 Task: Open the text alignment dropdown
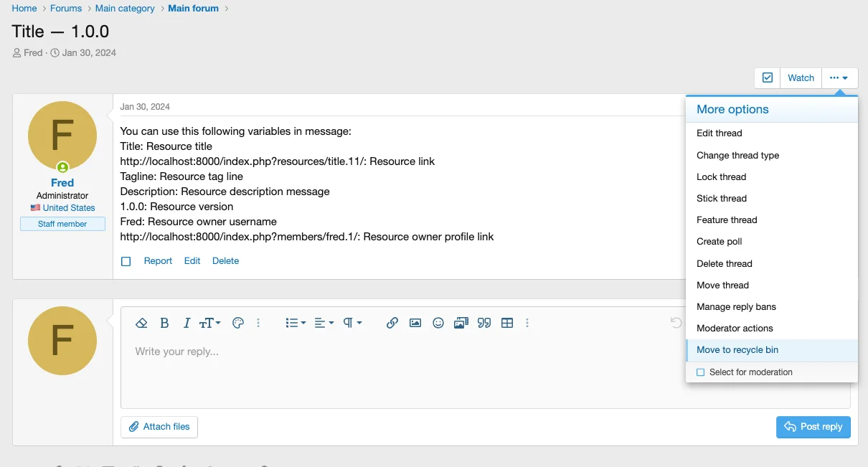pos(324,324)
